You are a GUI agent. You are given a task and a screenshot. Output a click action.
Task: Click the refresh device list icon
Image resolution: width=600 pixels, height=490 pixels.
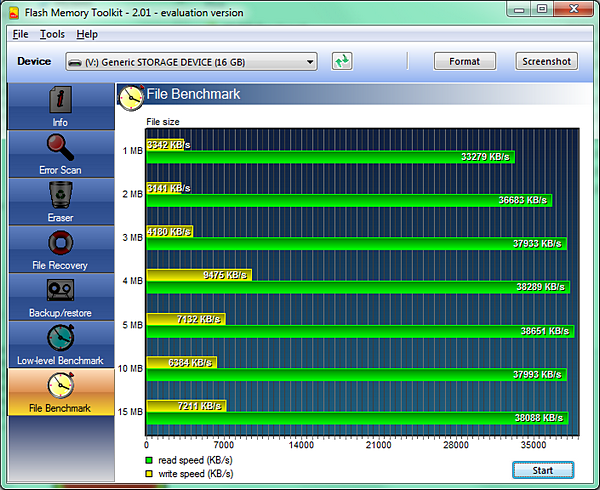point(342,61)
